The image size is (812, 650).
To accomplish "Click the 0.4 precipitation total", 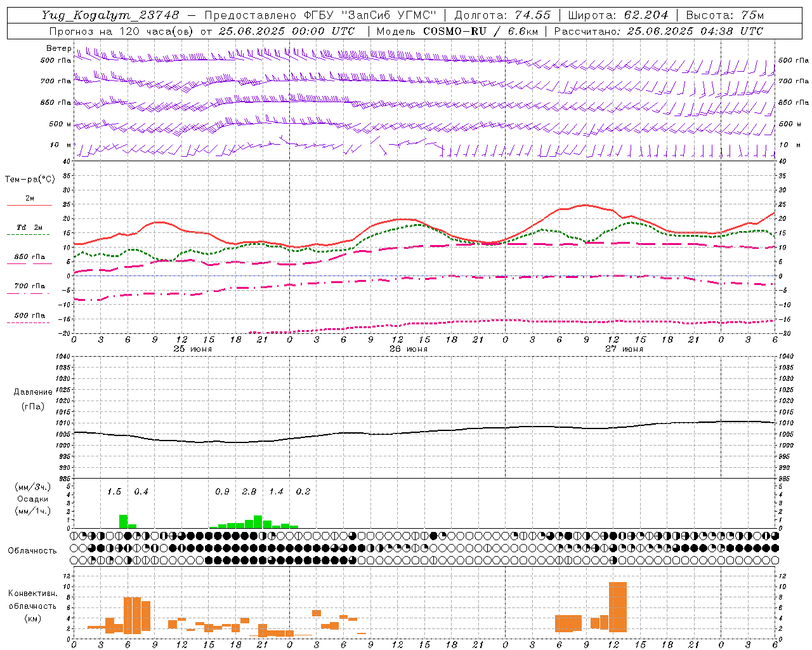I will coord(141,491).
